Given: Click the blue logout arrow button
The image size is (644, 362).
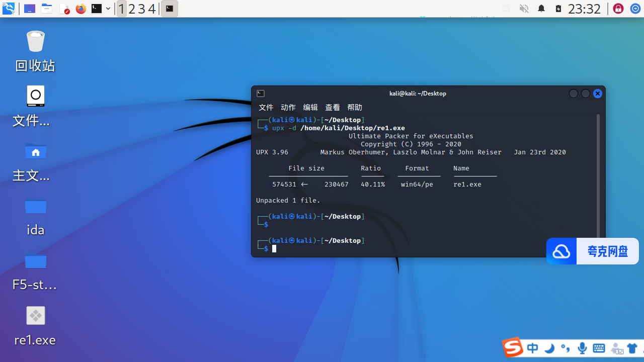Looking at the screenshot, I should (x=635, y=9).
